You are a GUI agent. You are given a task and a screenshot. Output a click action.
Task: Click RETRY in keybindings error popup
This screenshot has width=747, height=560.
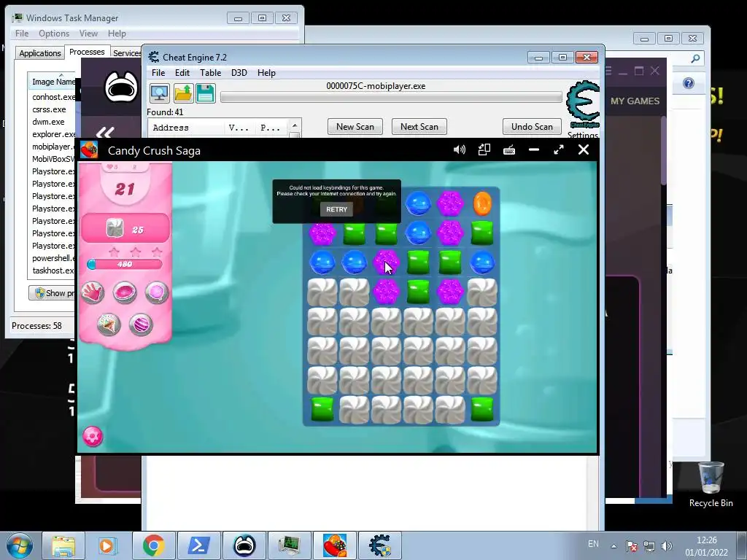point(336,209)
